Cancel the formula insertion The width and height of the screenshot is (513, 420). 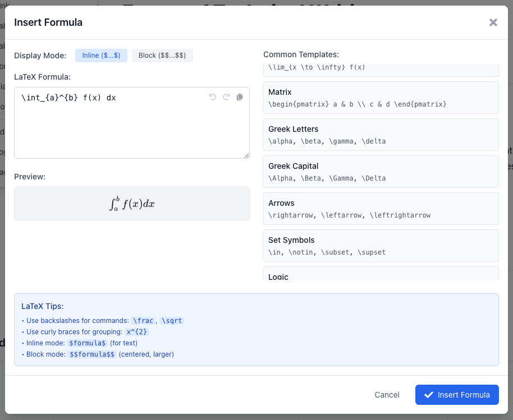point(387,395)
